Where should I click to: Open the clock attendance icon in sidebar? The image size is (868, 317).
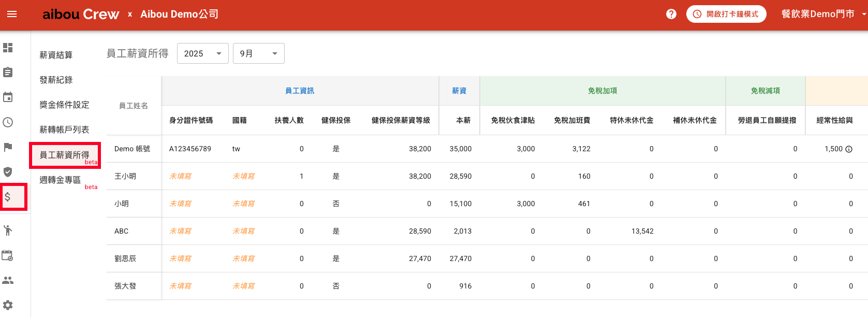point(8,122)
